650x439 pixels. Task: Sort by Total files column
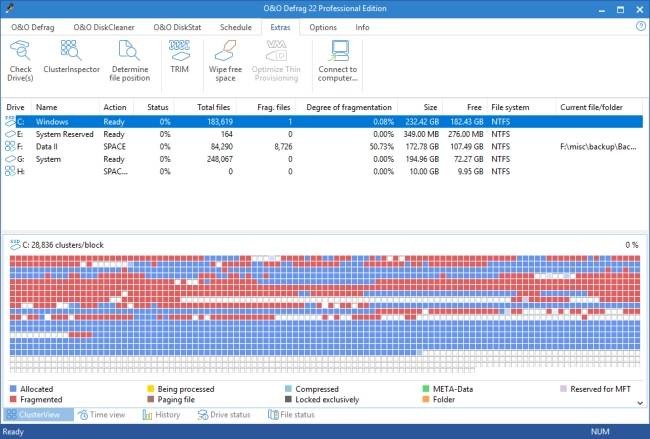click(x=205, y=107)
